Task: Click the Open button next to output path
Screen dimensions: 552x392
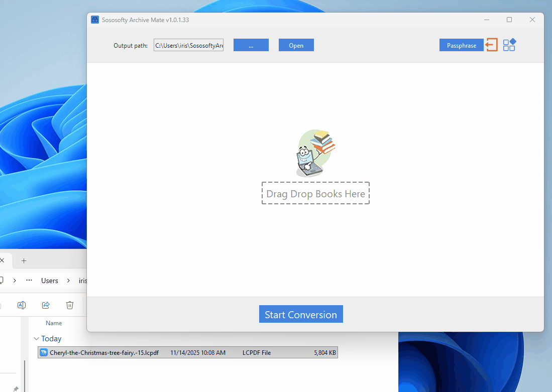Action: [296, 45]
